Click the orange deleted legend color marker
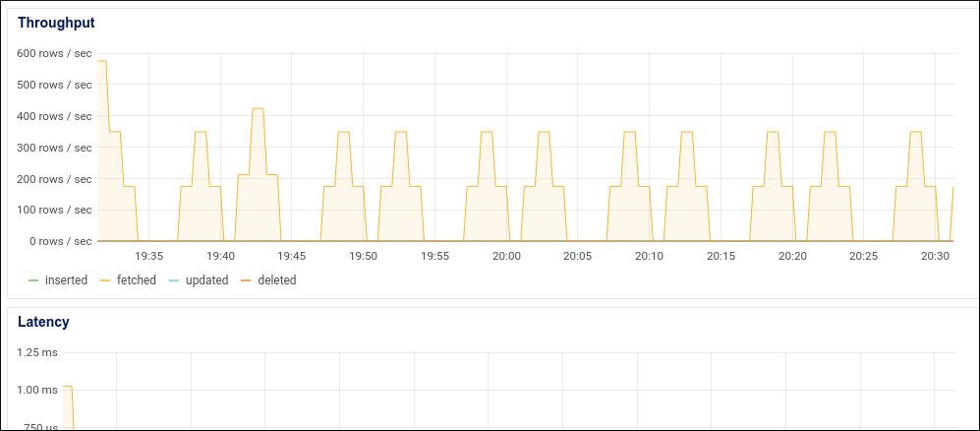This screenshot has height=431, width=980. (x=247, y=280)
